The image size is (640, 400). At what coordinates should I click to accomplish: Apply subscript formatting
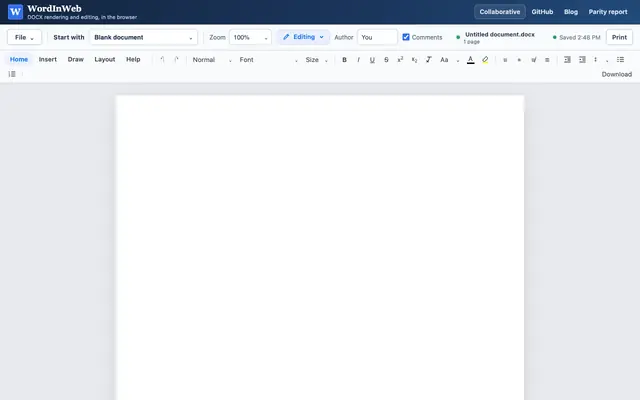point(414,60)
